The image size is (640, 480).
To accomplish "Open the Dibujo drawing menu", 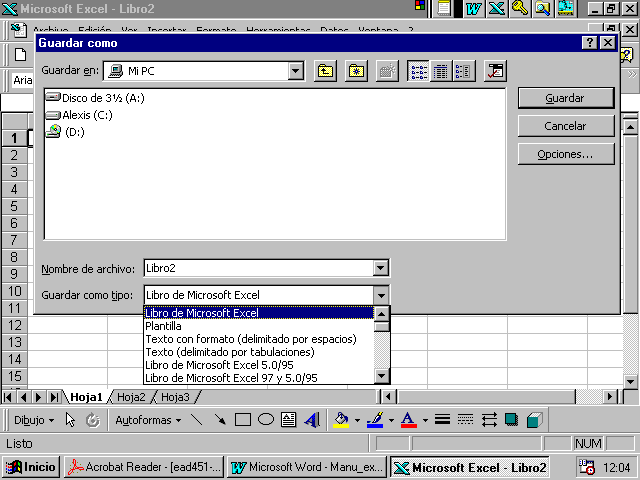I will [34, 420].
